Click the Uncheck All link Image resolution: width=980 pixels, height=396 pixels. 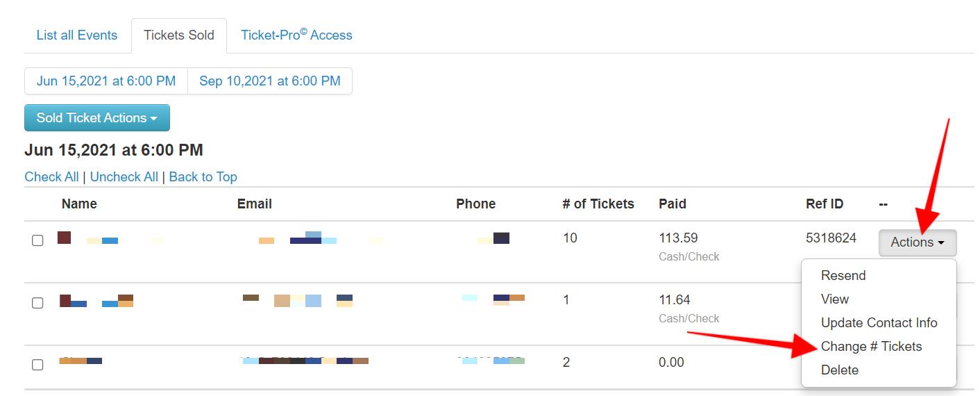[x=124, y=176]
